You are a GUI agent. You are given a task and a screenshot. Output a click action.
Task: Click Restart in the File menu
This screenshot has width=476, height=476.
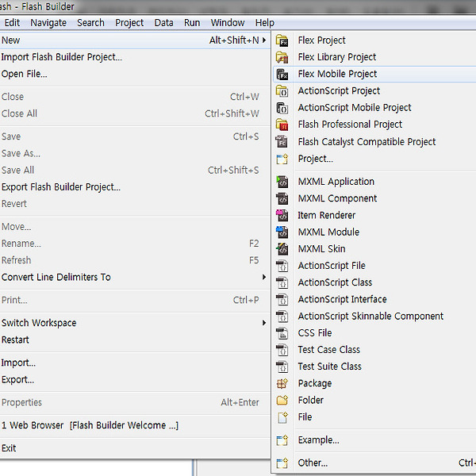[15, 340]
